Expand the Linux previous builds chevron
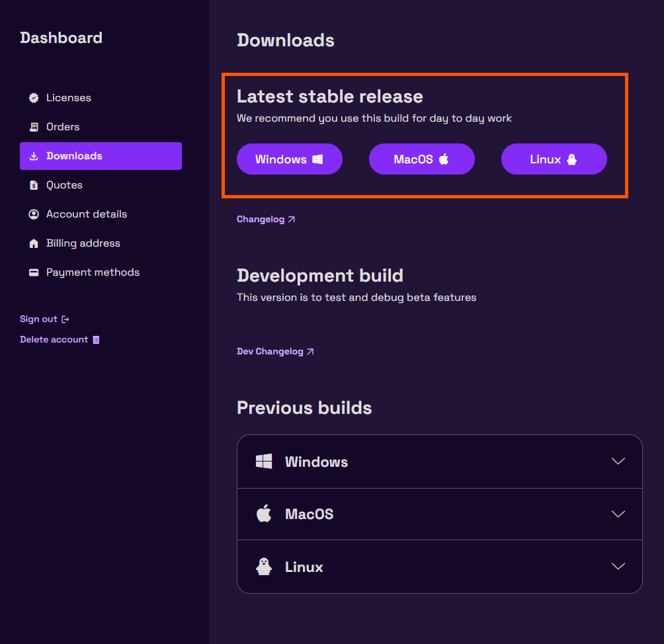This screenshot has height=644, width=664. click(618, 566)
